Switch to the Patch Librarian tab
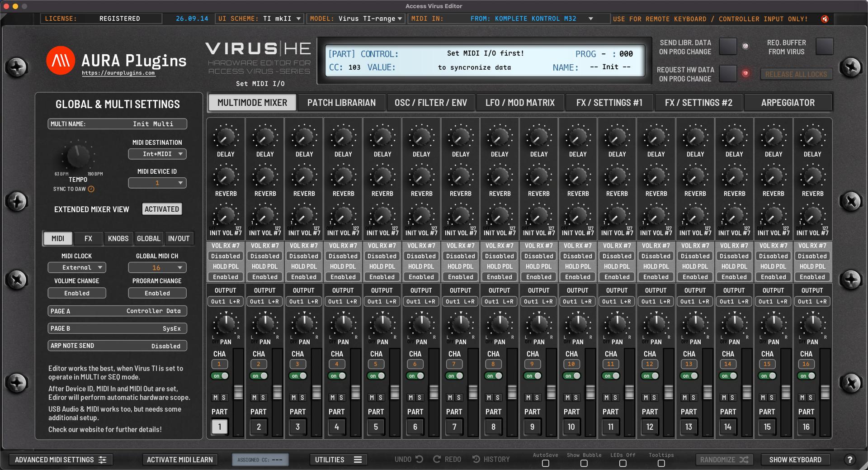Screen dimensions: 868x470 (x=341, y=103)
